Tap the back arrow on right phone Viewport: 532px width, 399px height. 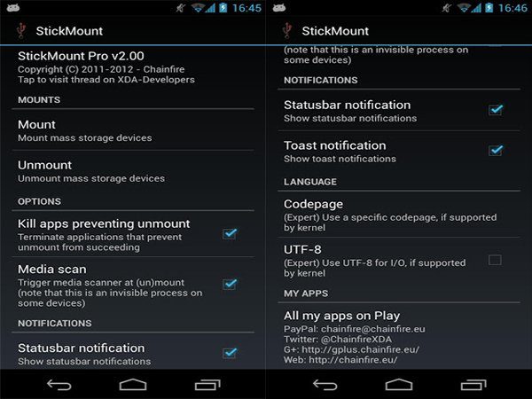click(325, 385)
